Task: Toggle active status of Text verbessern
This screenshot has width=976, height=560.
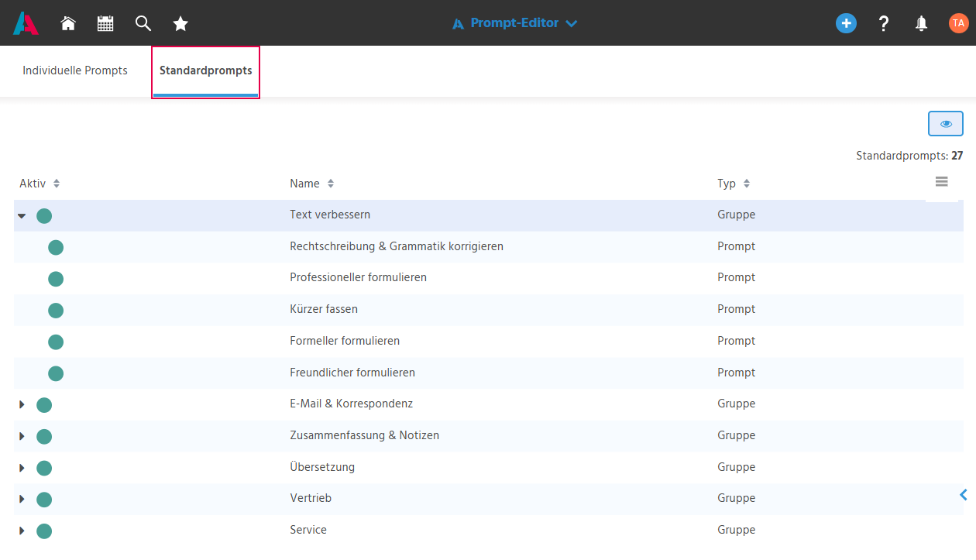Action: 44,216
